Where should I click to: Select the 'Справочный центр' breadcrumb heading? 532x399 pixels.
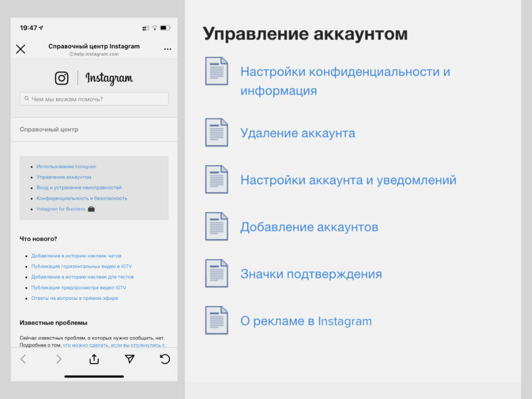pyautogui.click(x=49, y=129)
